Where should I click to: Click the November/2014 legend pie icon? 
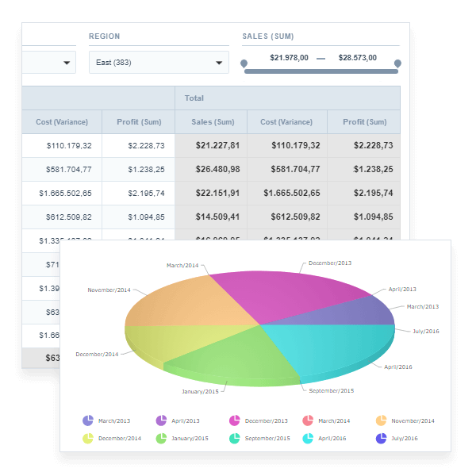pyautogui.click(x=381, y=421)
